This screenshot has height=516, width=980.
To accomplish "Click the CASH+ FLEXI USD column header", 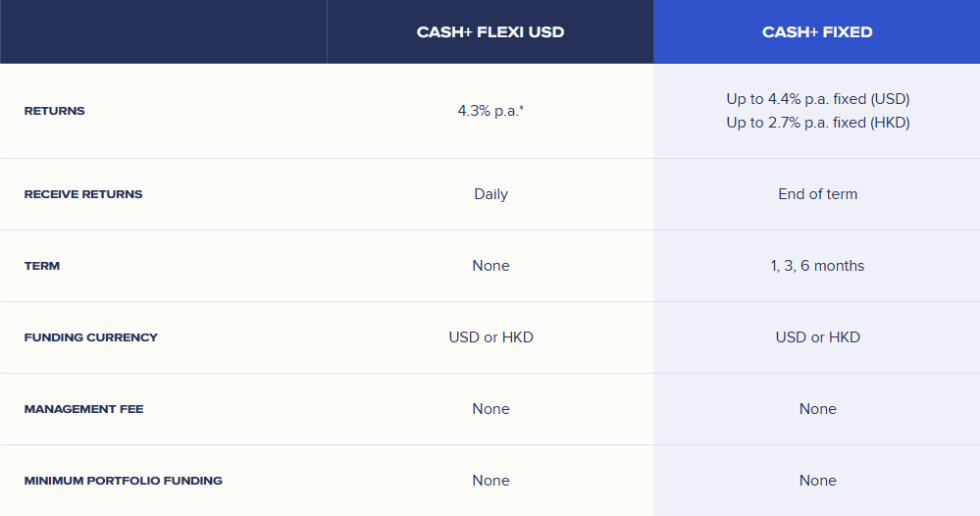I will [490, 31].
